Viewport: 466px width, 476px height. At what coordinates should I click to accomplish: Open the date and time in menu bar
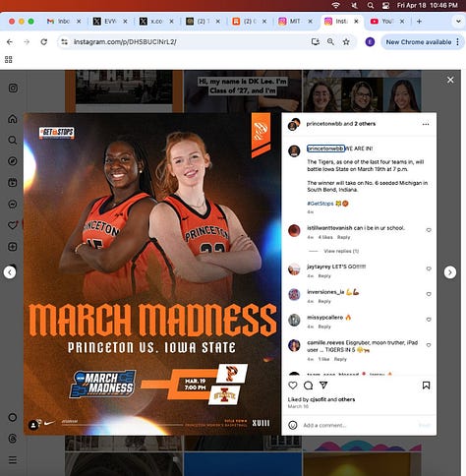pos(427,5)
